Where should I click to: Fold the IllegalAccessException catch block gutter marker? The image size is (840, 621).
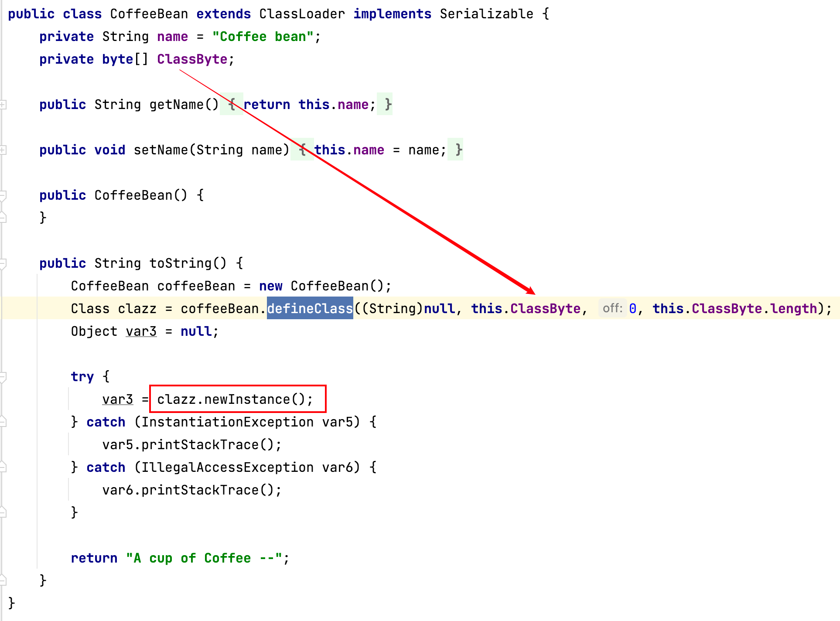pos(3,467)
